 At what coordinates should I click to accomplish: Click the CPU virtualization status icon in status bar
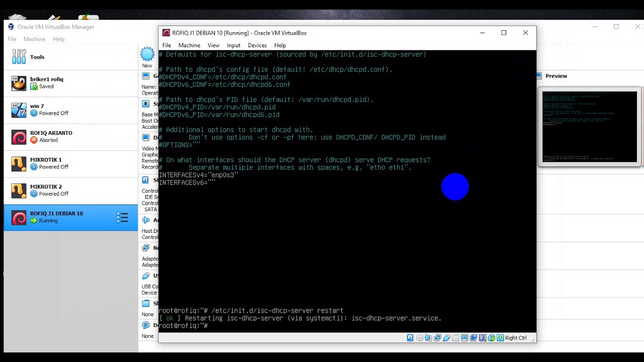tap(482, 338)
